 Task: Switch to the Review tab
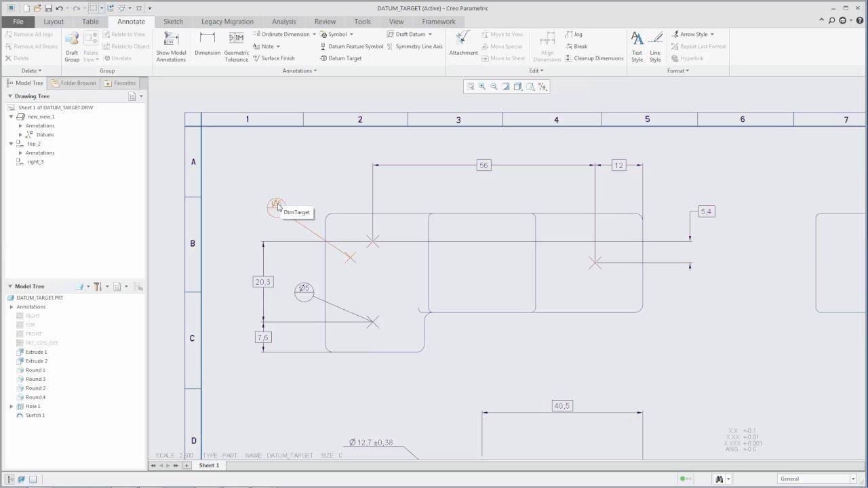tap(325, 22)
